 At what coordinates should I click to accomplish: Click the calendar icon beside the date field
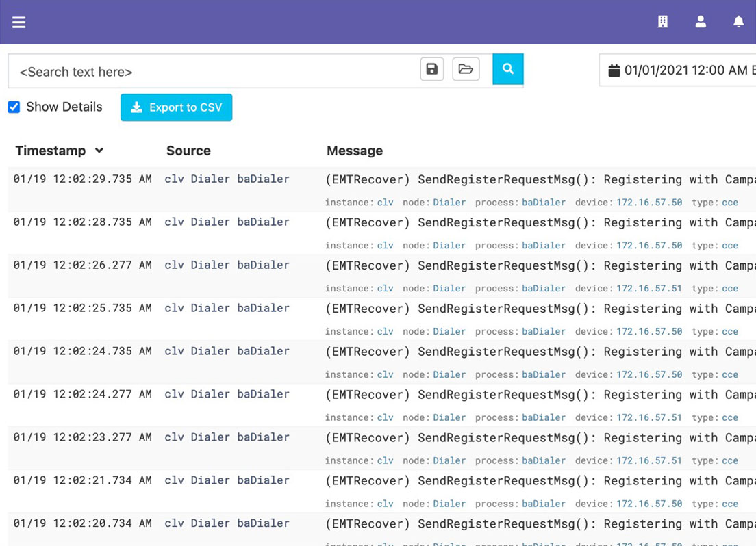coord(614,68)
